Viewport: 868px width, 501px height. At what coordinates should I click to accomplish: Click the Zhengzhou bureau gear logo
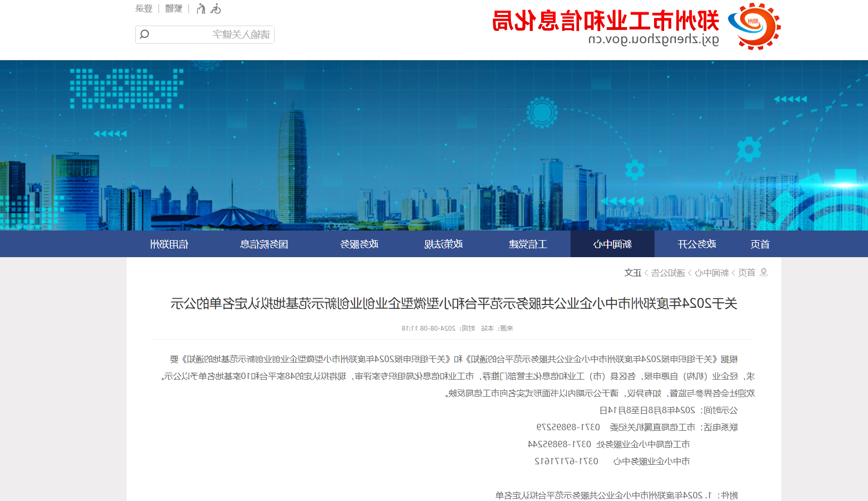(x=754, y=26)
